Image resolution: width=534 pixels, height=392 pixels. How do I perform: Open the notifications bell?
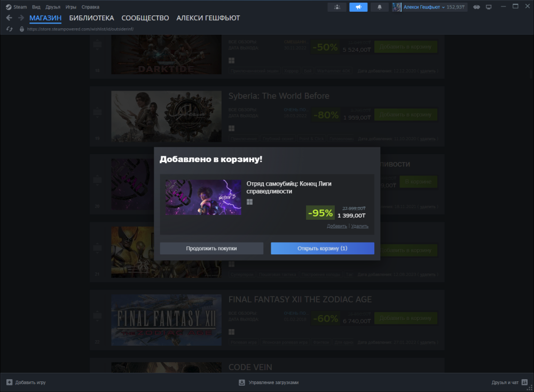click(380, 7)
